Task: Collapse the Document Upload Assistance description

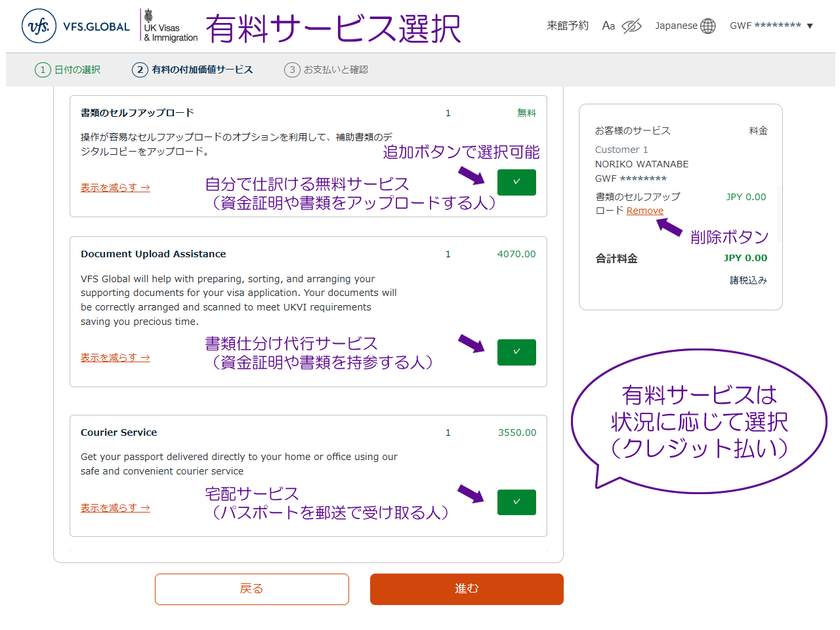Action: tap(115, 358)
